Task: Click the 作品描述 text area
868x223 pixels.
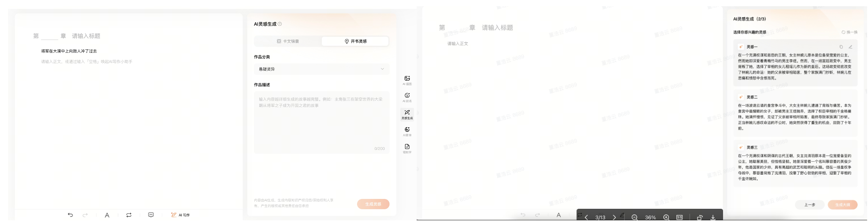Action: tap(321, 122)
